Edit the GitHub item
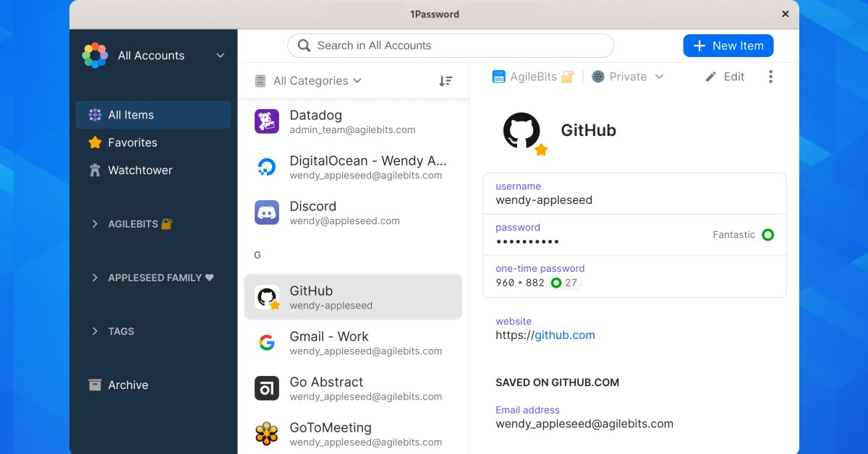The width and height of the screenshot is (868, 454). click(x=725, y=77)
